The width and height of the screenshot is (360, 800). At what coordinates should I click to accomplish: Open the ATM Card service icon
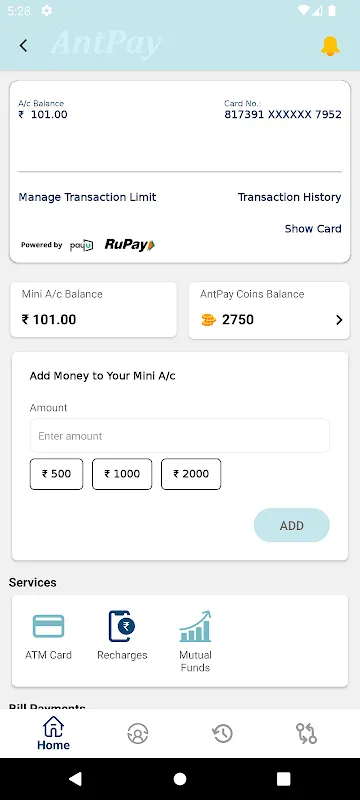[x=48, y=626]
